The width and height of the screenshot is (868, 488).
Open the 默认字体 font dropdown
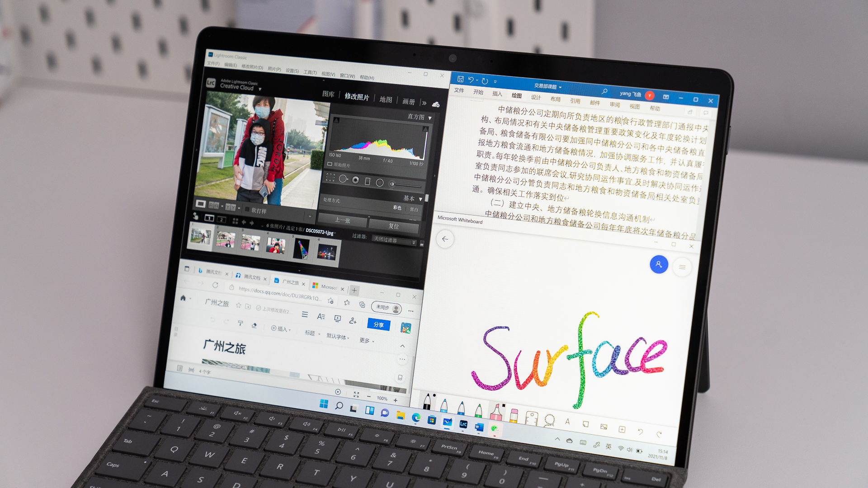pyautogui.click(x=338, y=336)
